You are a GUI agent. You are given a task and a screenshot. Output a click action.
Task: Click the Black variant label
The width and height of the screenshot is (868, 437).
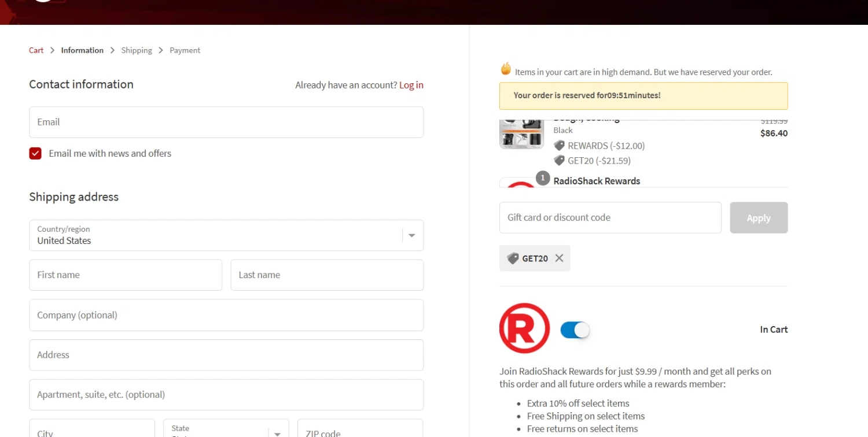tap(563, 131)
